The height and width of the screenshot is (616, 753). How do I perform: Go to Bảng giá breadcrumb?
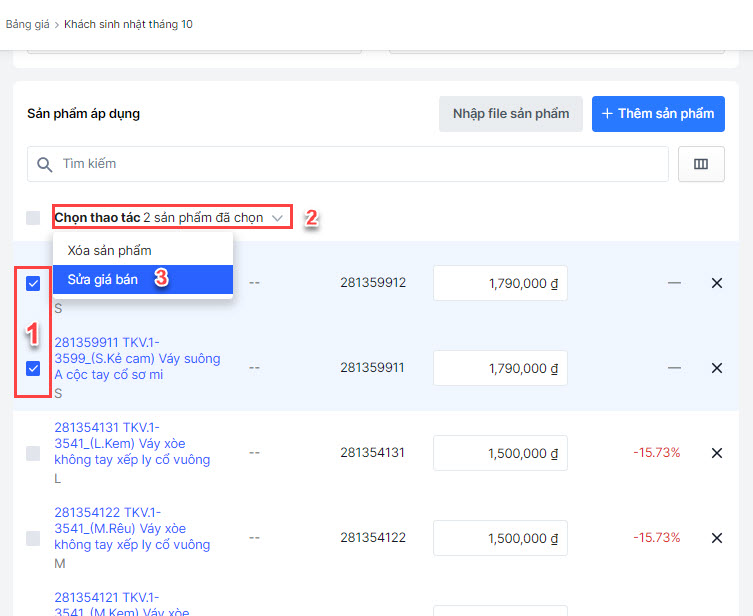pyautogui.click(x=27, y=24)
